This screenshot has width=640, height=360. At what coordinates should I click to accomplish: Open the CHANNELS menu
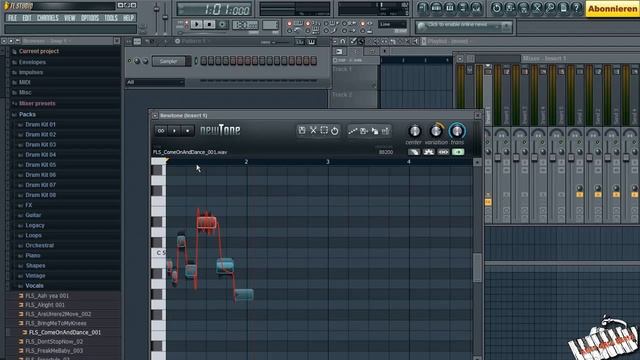pyautogui.click(x=48, y=18)
